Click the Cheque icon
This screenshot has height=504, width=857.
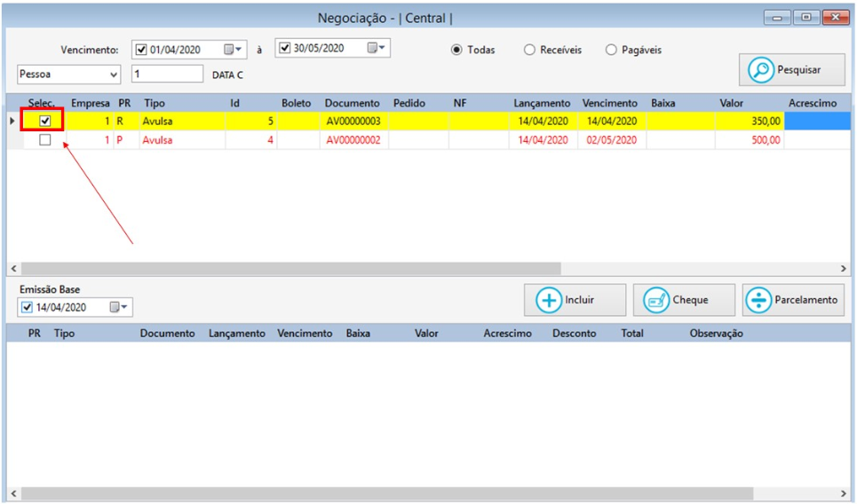[x=656, y=300]
